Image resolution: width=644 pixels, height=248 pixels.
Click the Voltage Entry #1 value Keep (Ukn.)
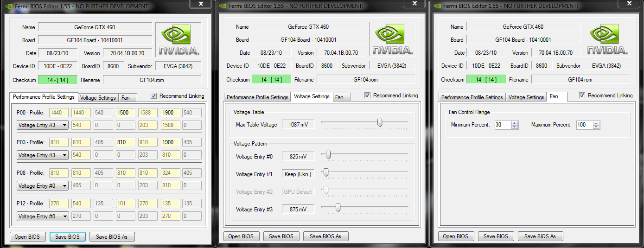pos(298,174)
